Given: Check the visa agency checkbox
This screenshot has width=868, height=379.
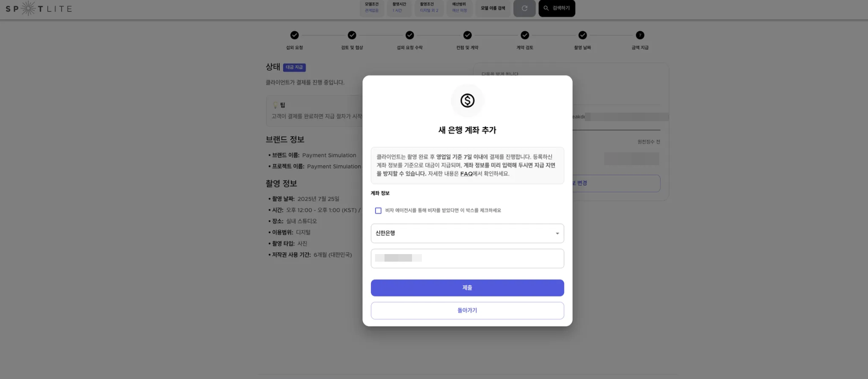Looking at the screenshot, I should (378, 211).
